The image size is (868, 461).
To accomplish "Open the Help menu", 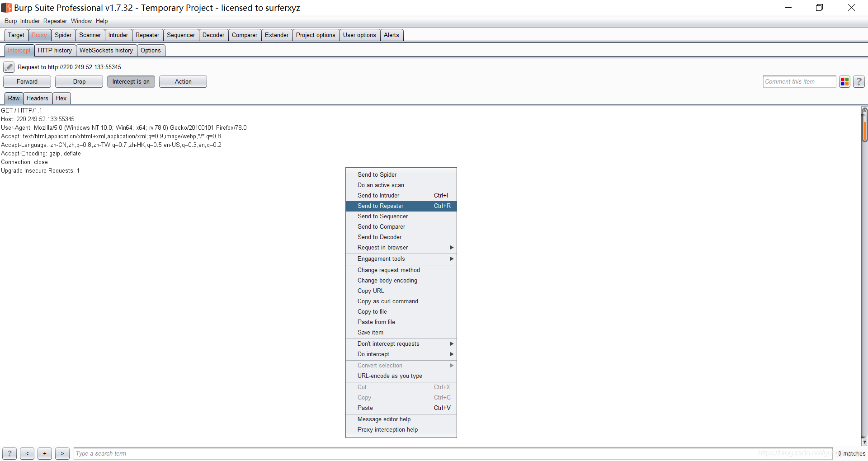I will 102,21.
